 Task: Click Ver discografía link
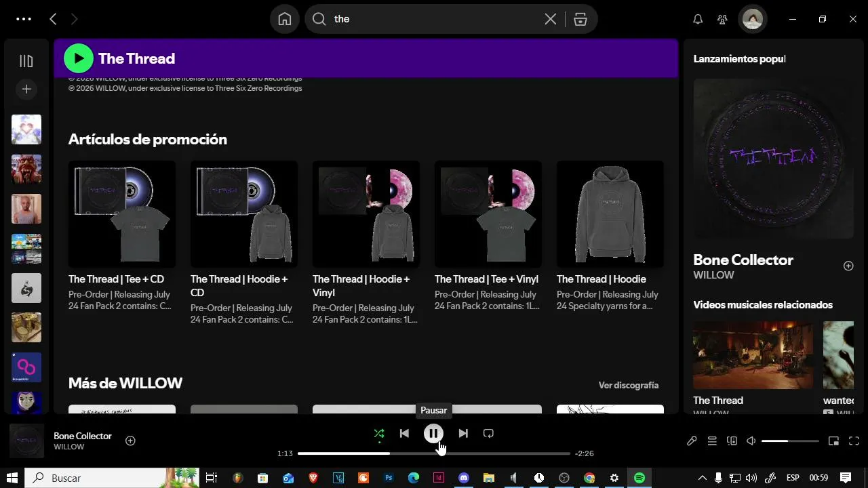coord(629,385)
